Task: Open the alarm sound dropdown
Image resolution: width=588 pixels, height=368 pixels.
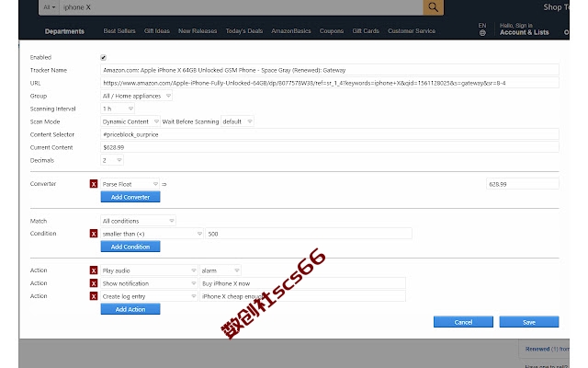Action: point(220,270)
